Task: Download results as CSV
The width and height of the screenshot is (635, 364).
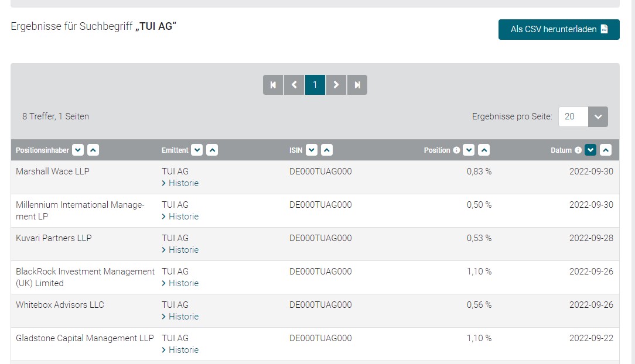Action: (559, 29)
